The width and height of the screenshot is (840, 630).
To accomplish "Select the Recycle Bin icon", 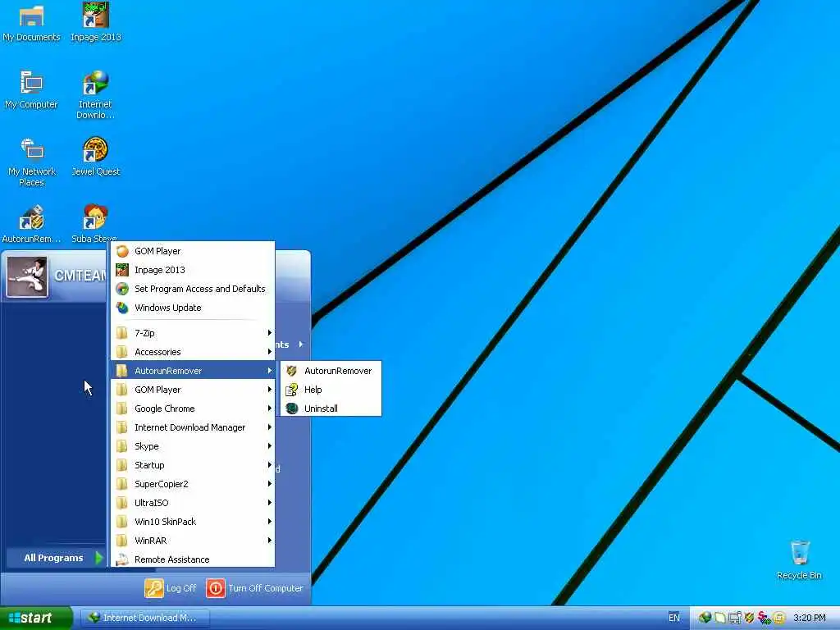I will pyautogui.click(x=799, y=559).
